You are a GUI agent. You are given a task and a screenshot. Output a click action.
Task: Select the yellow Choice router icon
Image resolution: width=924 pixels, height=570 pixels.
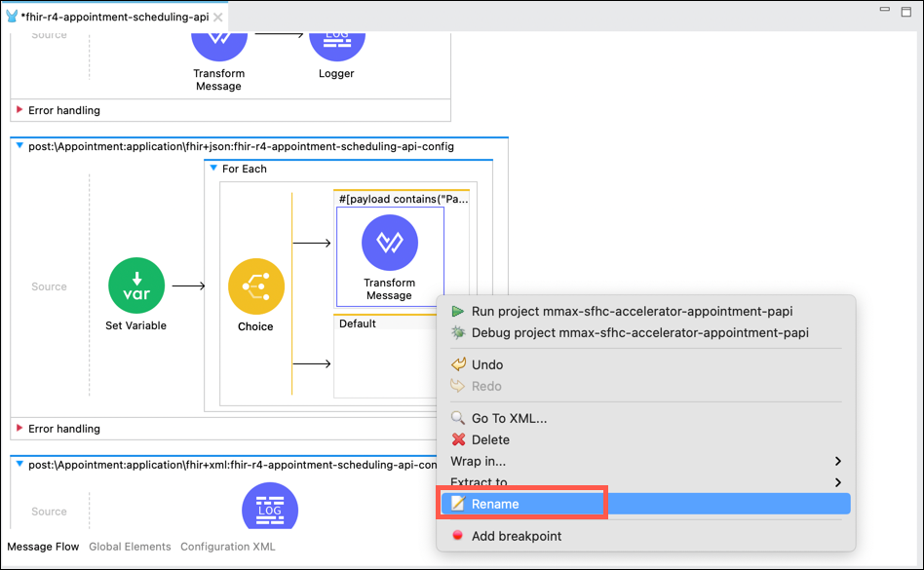[x=256, y=286]
